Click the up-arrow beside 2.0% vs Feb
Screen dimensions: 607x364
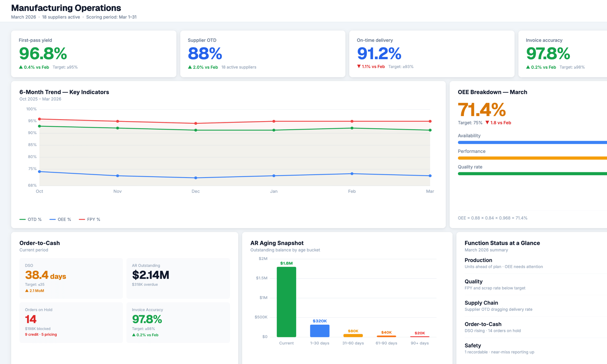[x=190, y=67]
